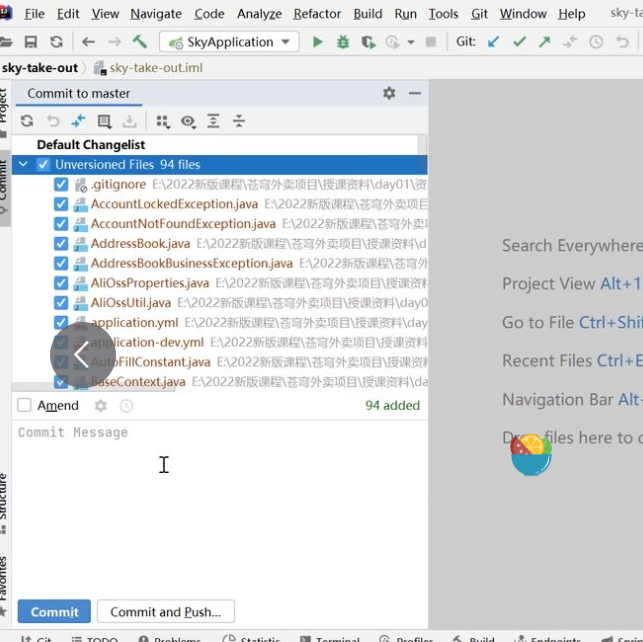Go back with the Back arrow
Viewport: 643px width, 642px height.
[x=88, y=42]
